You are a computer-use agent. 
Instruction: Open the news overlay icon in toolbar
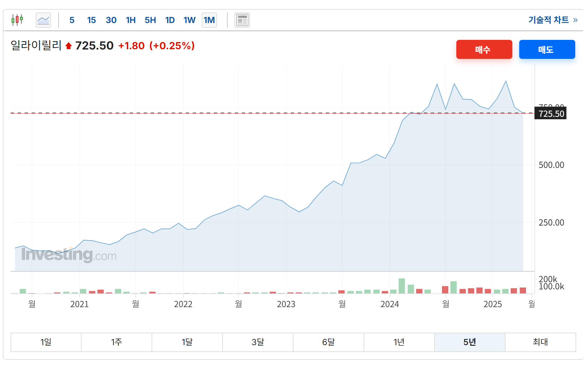pyautogui.click(x=242, y=20)
